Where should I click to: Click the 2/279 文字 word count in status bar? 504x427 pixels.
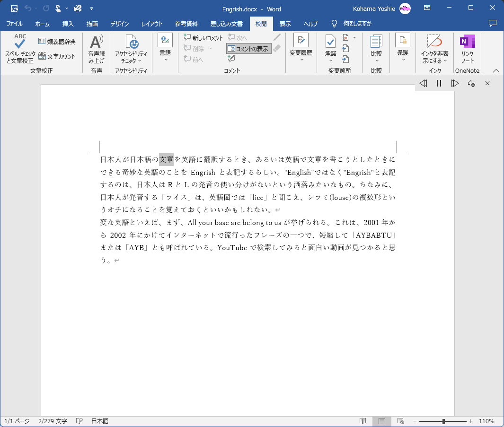pyautogui.click(x=53, y=421)
